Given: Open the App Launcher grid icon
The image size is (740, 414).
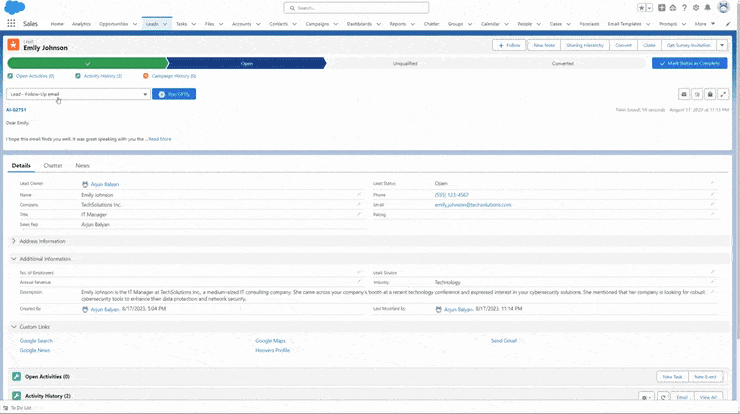Looking at the screenshot, I should pyautogui.click(x=11, y=24).
